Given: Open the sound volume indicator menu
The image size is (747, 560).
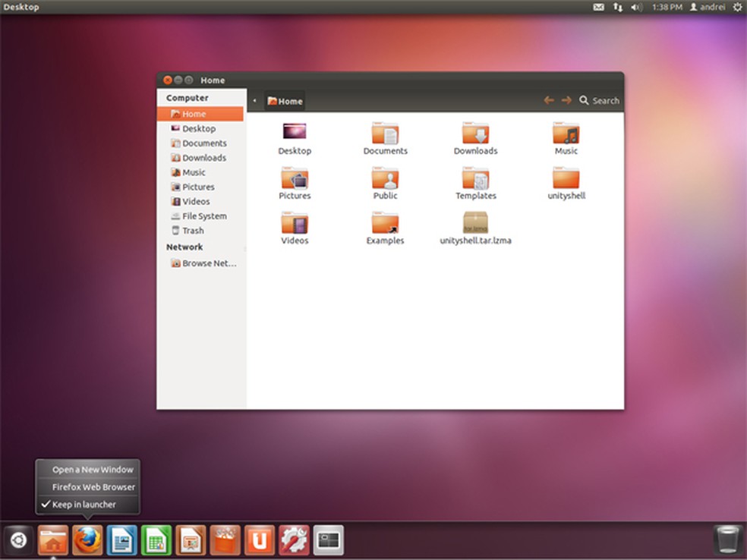Looking at the screenshot, I should (x=636, y=7).
